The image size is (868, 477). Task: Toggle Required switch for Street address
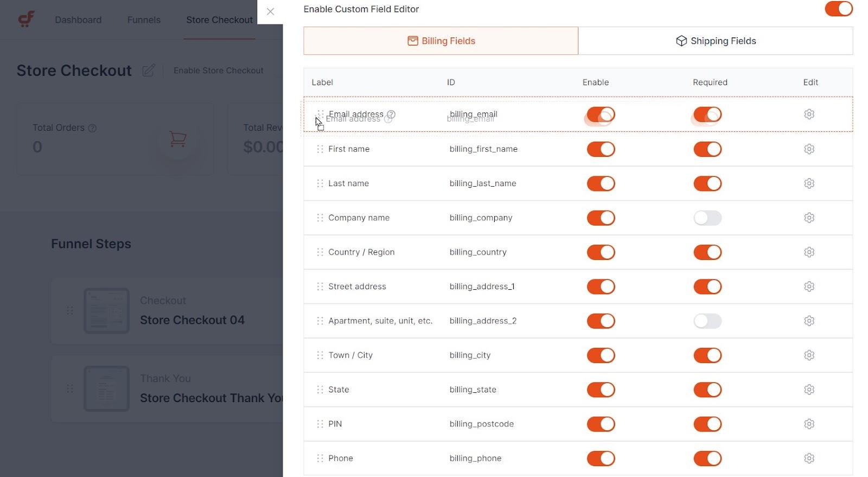tap(707, 287)
